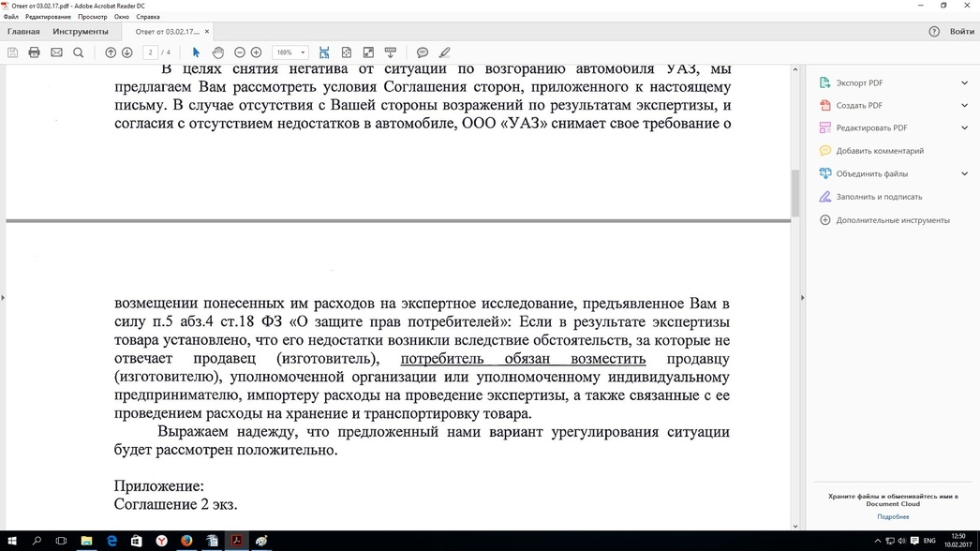Open the Find text magnifier tool
Viewport: 980px width, 551px height.
(79, 52)
